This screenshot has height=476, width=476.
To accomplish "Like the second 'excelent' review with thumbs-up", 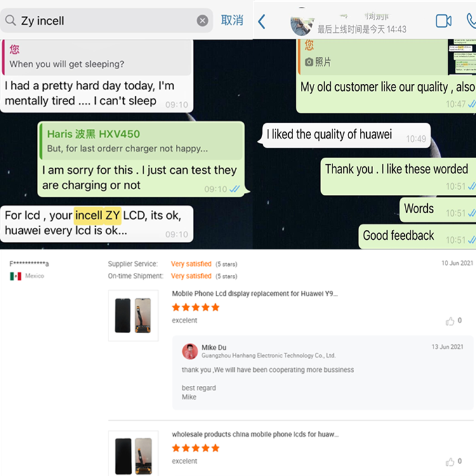I will [450, 462].
